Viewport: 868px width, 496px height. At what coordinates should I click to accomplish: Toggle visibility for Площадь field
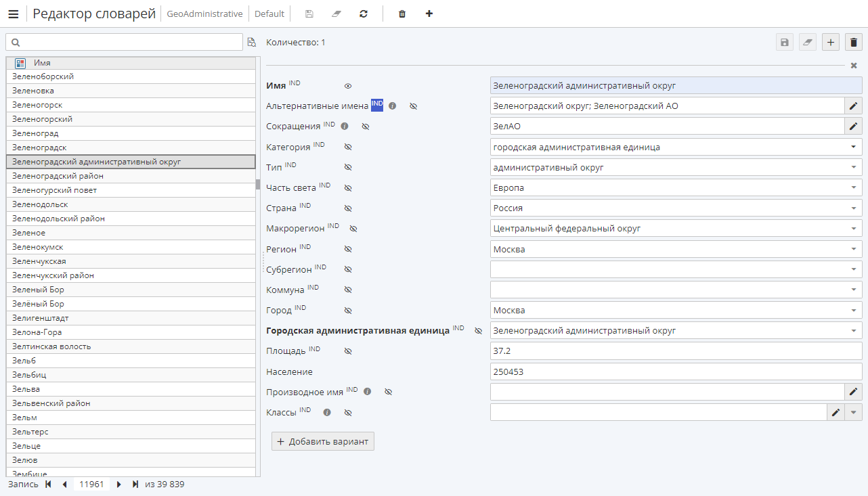point(348,351)
